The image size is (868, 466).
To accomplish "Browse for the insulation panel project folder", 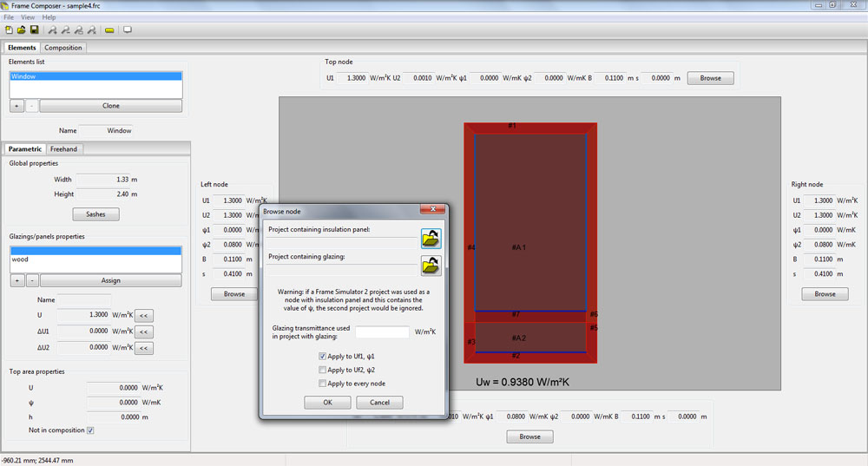I will click(431, 239).
